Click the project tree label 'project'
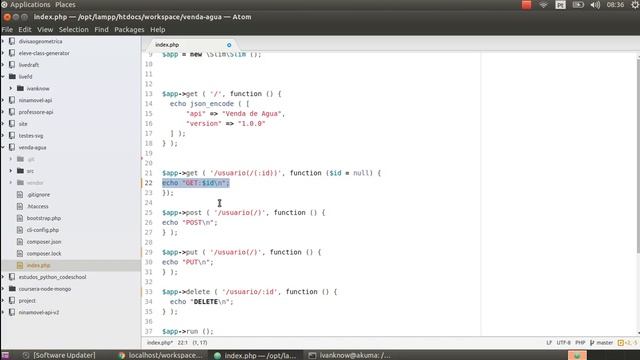This screenshot has width=640, height=360. (27, 300)
